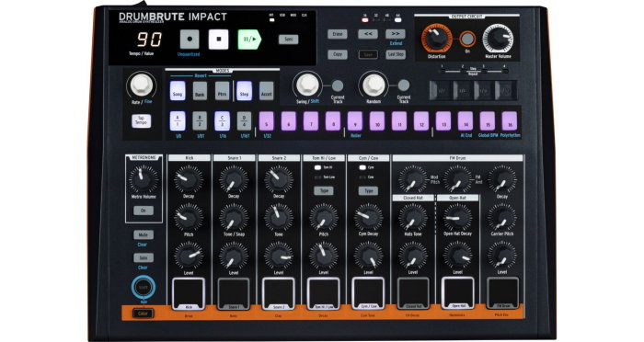Click the Master Volume knob
This screenshot has width=644, height=342.
498,39
